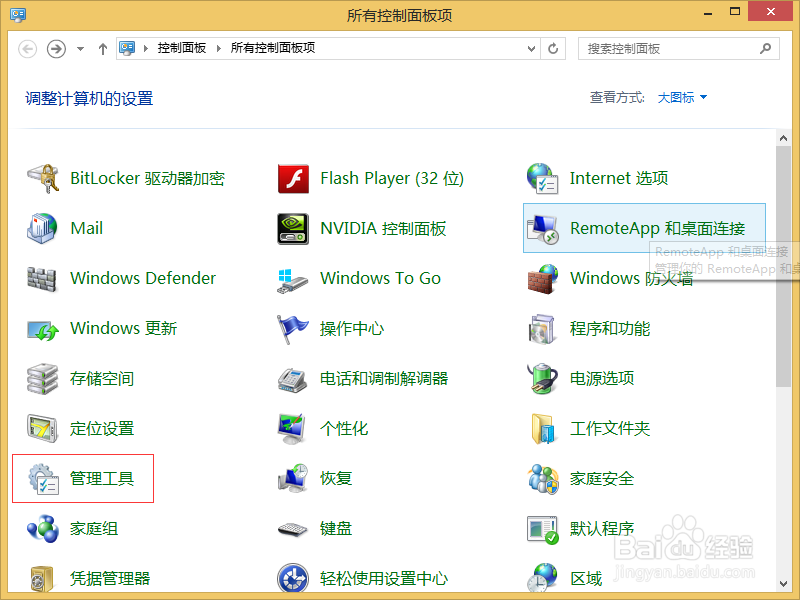
Task: Click the 程序和功能 text label
Action: point(610,329)
